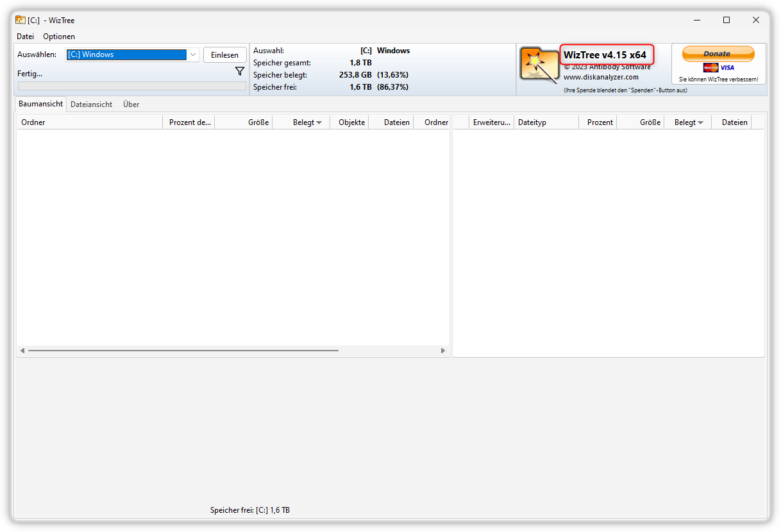Click the Dateityp column header
Screen dimensions: 781x532
point(546,122)
